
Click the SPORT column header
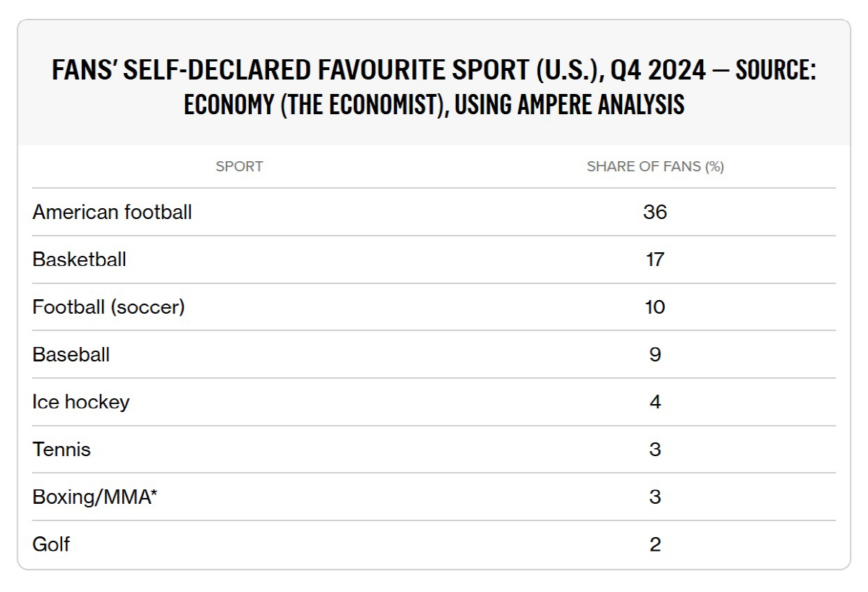[239, 167]
